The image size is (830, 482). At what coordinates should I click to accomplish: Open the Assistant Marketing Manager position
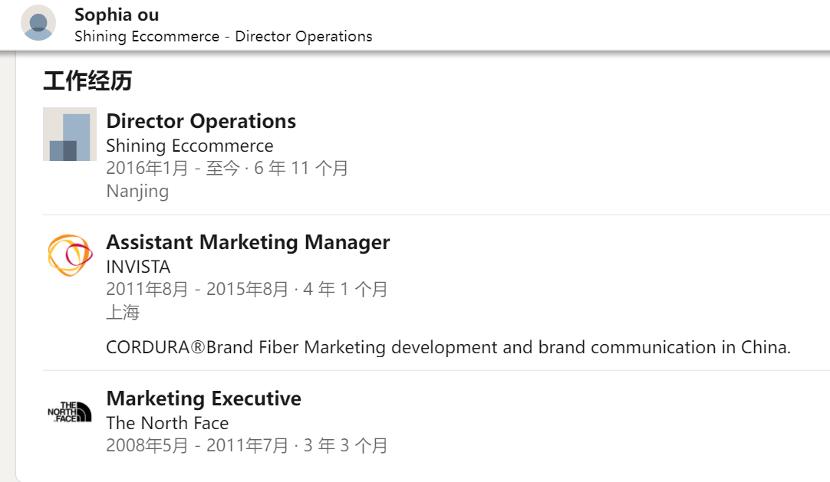(248, 242)
